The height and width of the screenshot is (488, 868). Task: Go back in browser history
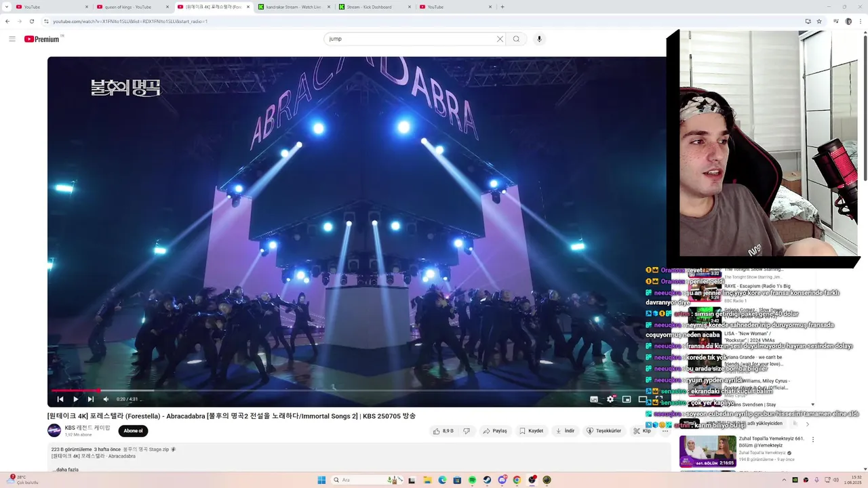coord(7,21)
